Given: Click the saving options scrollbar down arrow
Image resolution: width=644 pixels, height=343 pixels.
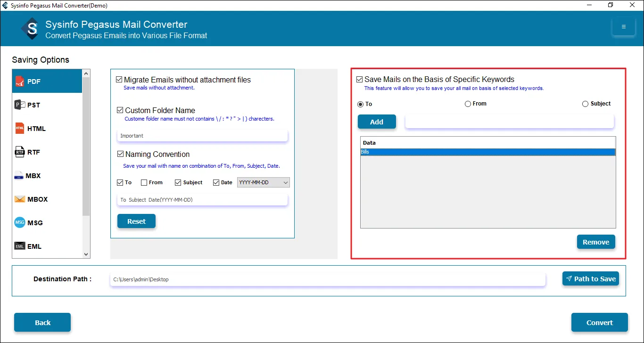Looking at the screenshot, I should [x=86, y=254].
